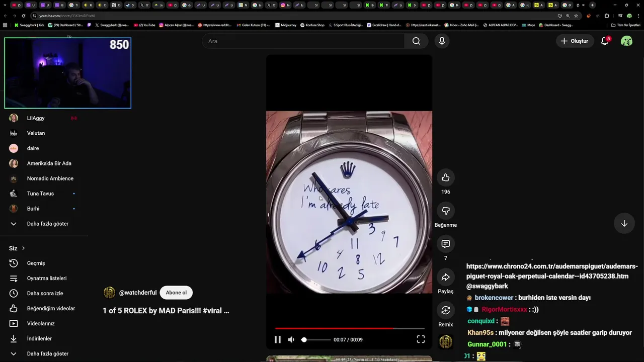The height and width of the screenshot is (362, 644).
Task: Open the Excalidraw bookmark
Action: click(x=384, y=25)
